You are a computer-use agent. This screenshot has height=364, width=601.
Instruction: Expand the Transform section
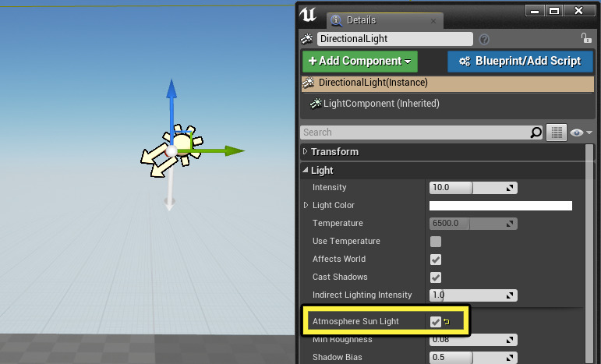(x=305, y=151)
